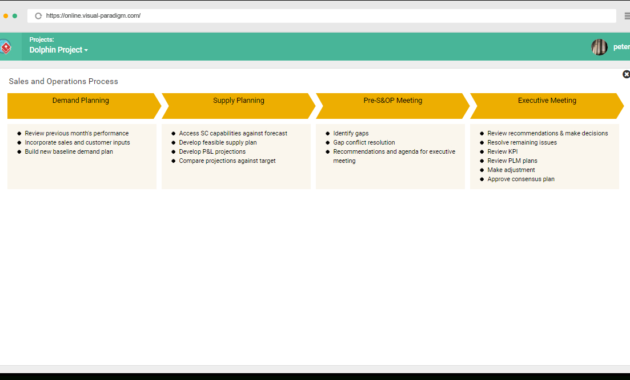Click 'Recommendations and agenda for executive meeting'

tap(394, 156)
